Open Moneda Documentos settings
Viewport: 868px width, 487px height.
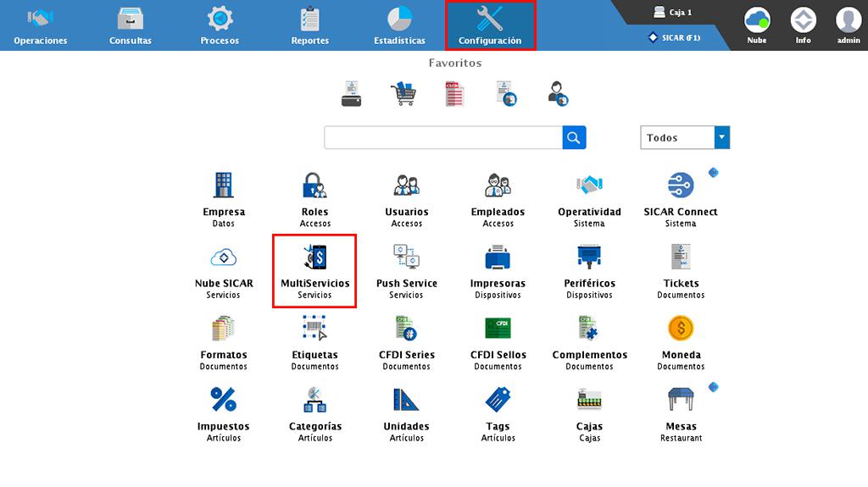681,342
